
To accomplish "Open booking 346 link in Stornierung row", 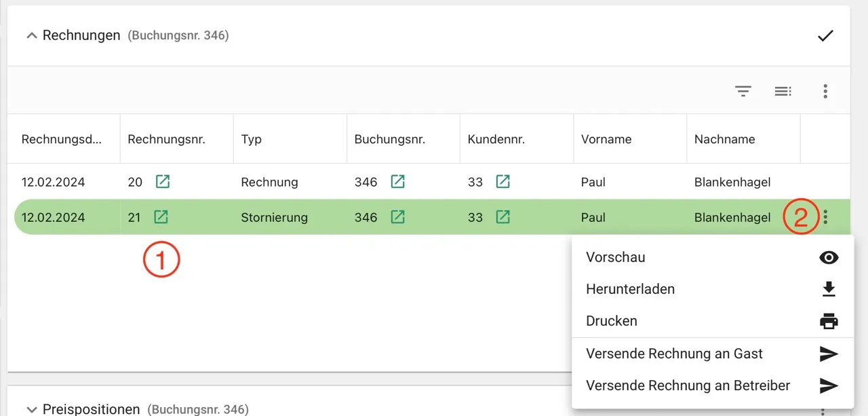I will pos(398,217).
